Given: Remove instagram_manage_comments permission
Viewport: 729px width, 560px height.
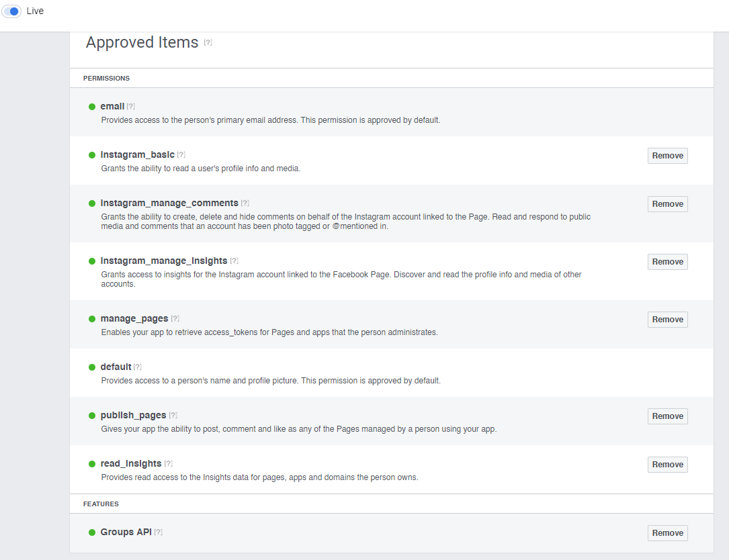Looking at the screenshot, I should (667, 204).
